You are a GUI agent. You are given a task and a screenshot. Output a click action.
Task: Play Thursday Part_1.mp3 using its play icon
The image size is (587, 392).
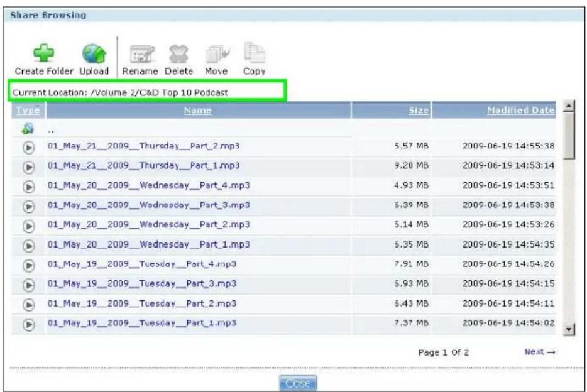pyautogui.click(x=28, y=167)
